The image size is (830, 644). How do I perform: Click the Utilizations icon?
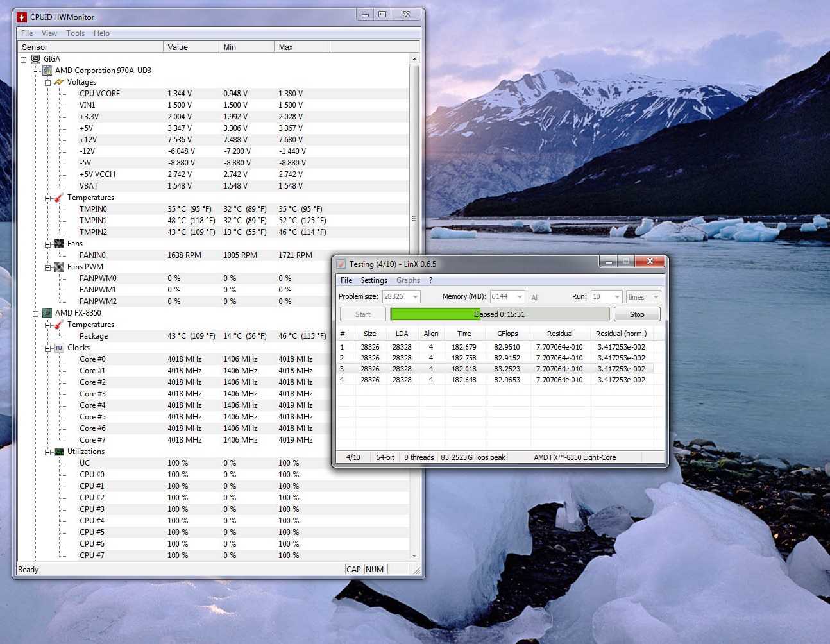click(x=59, y=452)
